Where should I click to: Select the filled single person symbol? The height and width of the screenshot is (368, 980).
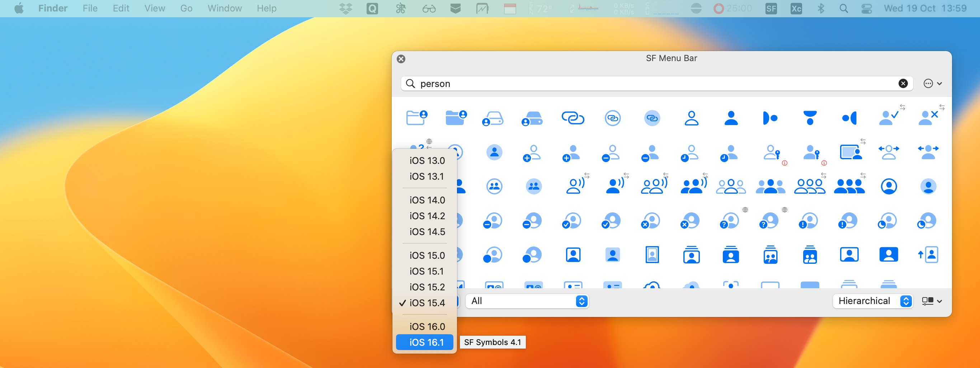[x=730, y=118]
